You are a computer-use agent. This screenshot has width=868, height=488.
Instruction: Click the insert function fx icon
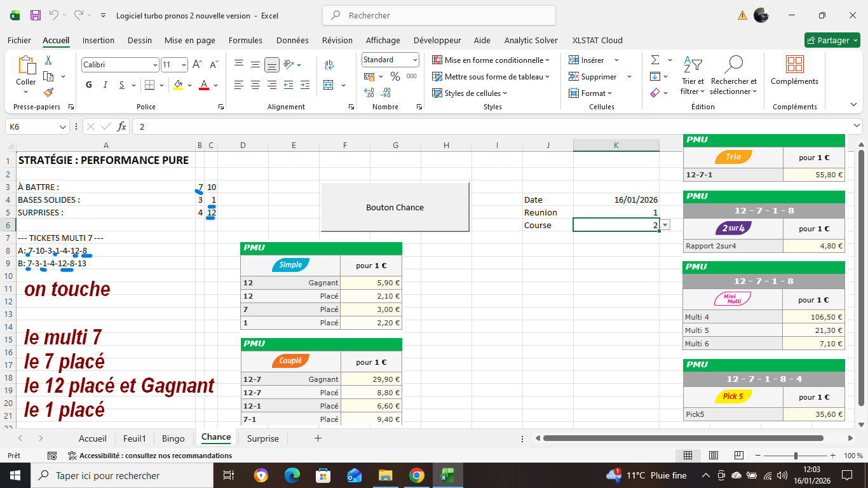click(122, 126)
